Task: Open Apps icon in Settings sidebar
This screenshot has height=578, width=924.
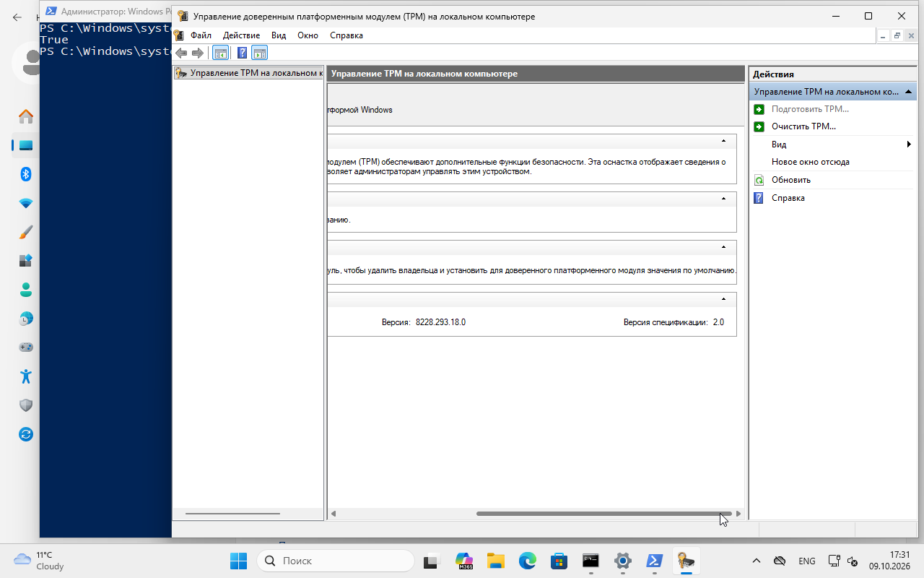Action: pyautogui.click(x=26, y=261)
